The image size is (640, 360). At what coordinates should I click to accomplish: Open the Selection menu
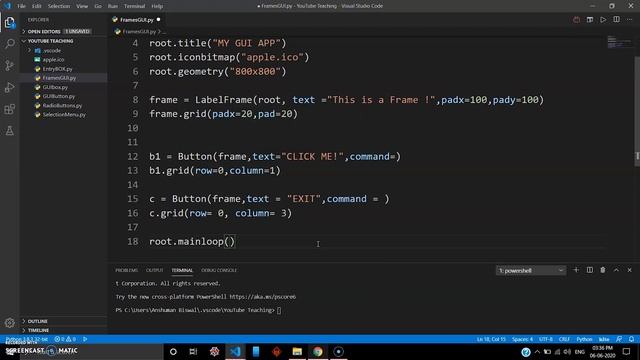tap(59, 6)
